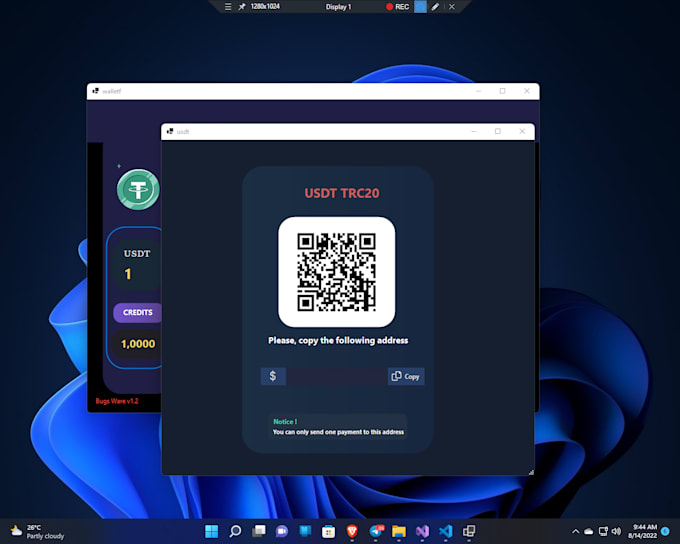Click the usdt window bottom-right grip handle

[x=531, y=472]
